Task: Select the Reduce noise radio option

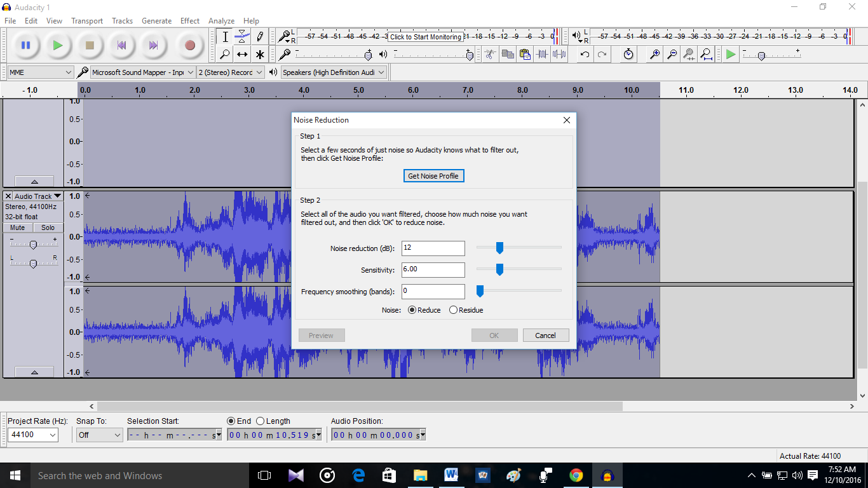Action: tap(412, 310)
